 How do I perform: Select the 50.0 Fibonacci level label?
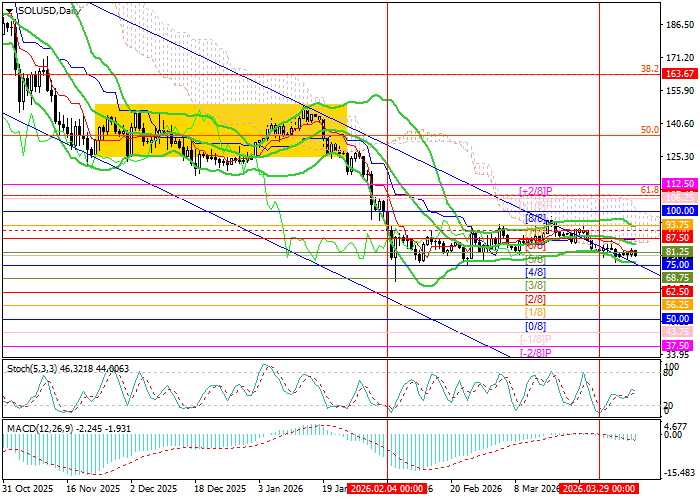(x=648, y=130)
